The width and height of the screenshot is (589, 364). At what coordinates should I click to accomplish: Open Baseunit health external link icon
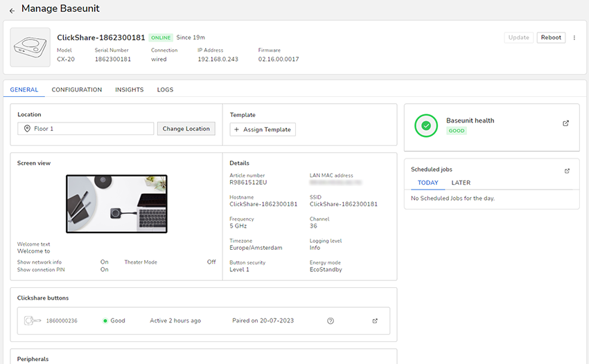pyautogui.click(x=565, y=123)
